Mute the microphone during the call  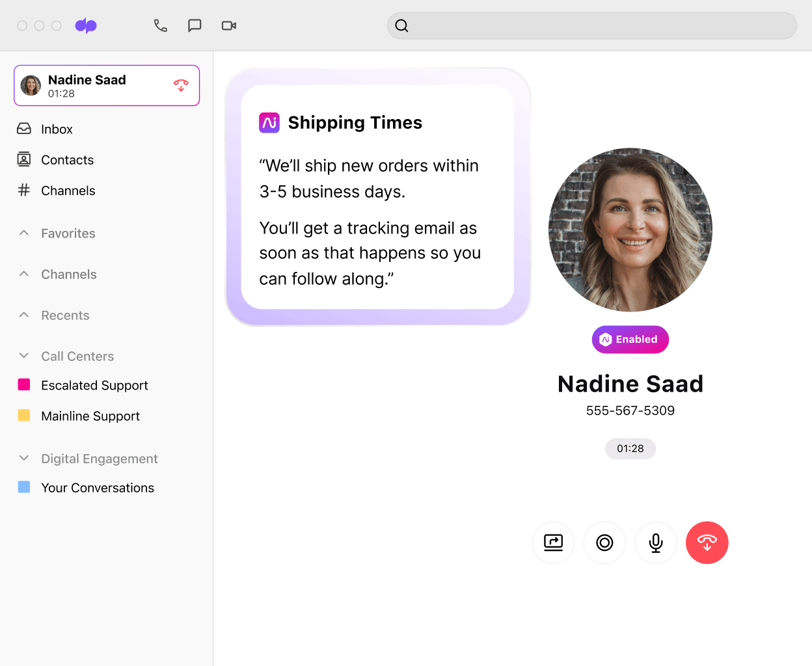click(x=656, y=542)
